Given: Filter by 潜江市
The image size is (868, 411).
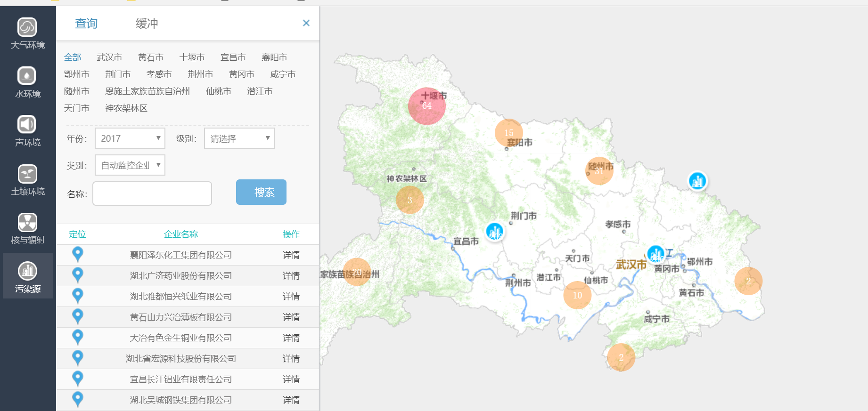Looking at the screenshot, I should click(260, 91).
